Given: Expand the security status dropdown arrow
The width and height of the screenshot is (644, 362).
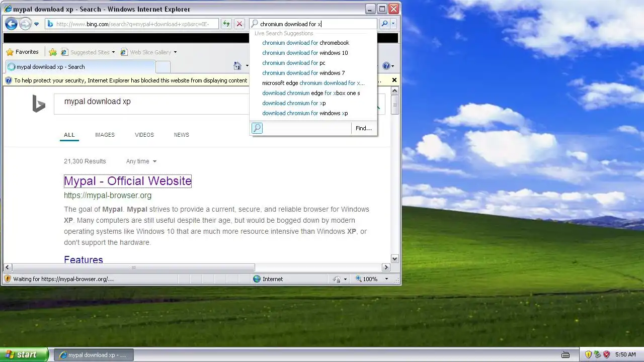Looking at the screenshot, I should click(345, 279).
